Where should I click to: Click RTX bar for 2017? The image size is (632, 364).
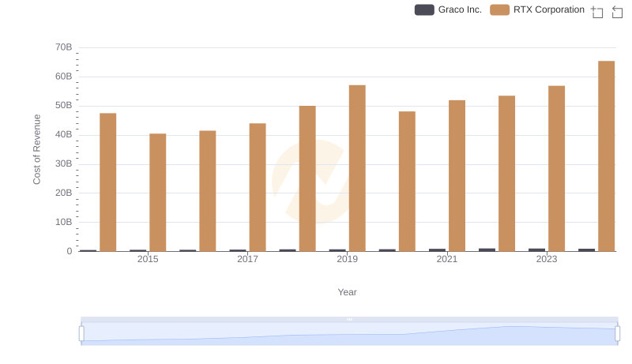pyautogui.click(x=258, y=187)
